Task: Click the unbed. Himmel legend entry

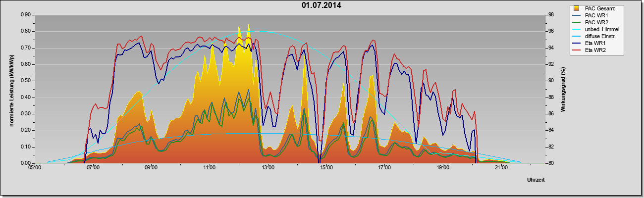Action: 595,29
